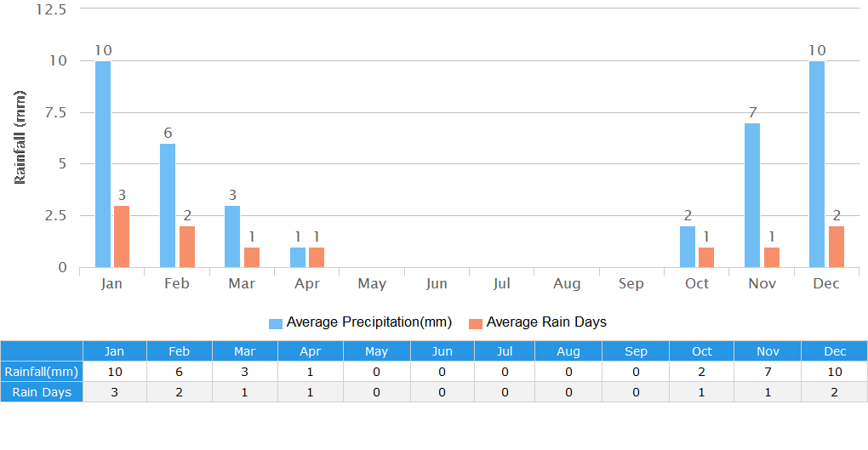Click the orange January rain days bar

point(122,236)
